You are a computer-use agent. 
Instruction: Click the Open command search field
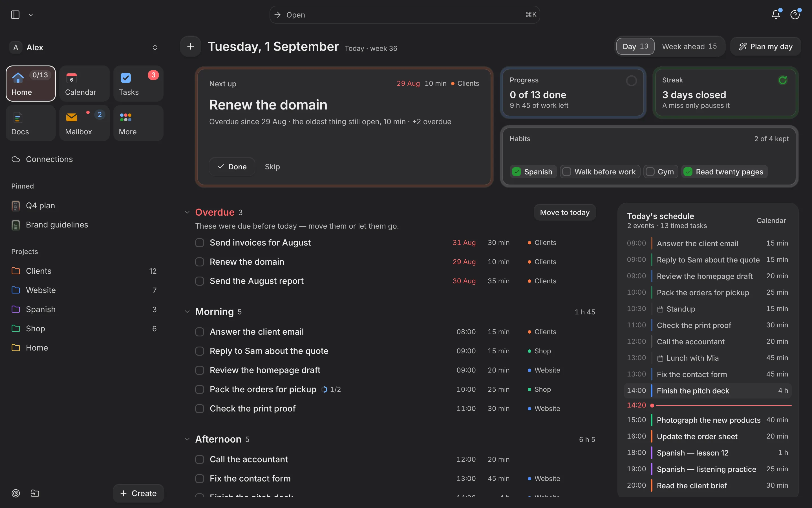405,15
